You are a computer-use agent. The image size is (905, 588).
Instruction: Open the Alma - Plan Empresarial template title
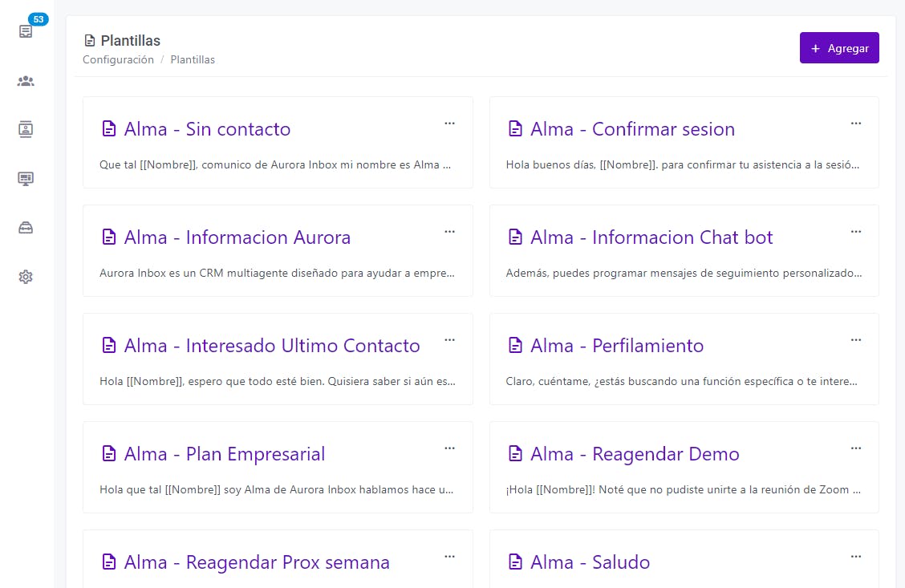225,453
